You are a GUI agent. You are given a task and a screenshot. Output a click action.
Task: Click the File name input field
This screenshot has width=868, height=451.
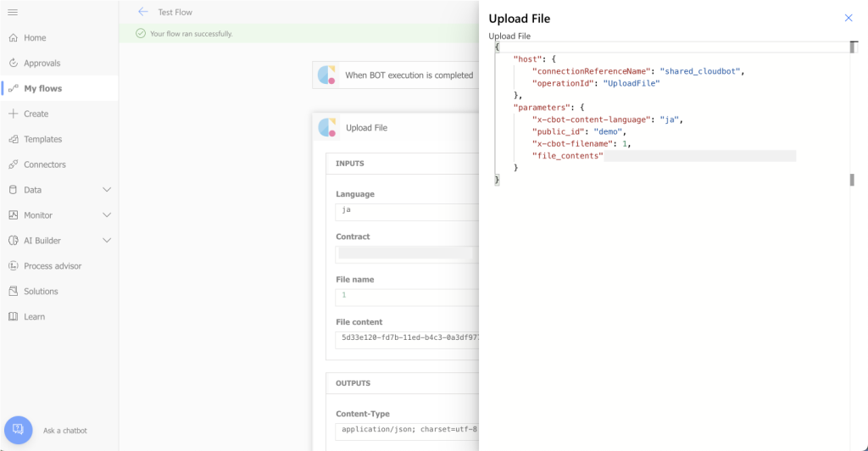[x=407, y=298]
